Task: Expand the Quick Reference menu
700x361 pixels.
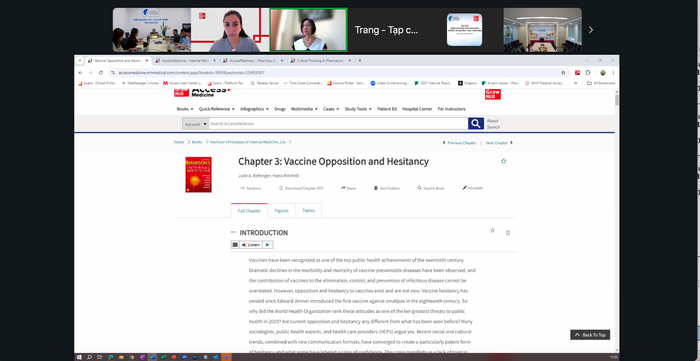Action: tap(217, 109)
